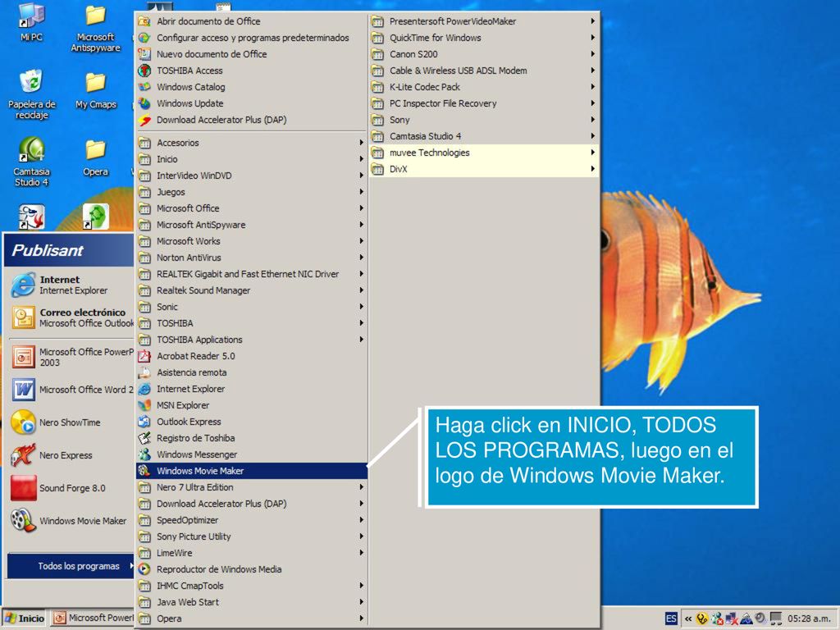Click Internet Explorer icon in Start menu
Screen dimensions: 840x630
pos(23,285)
